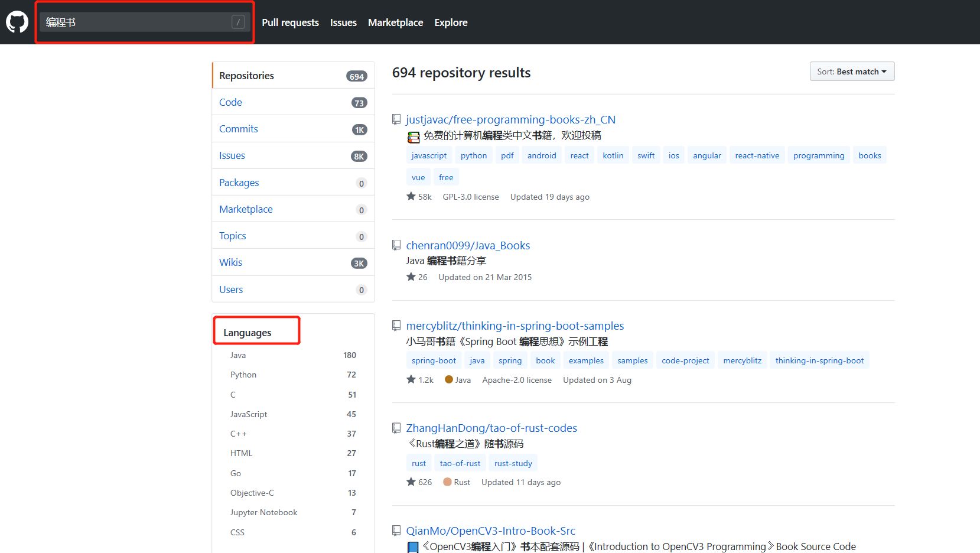Click the Java language color dot
980x553 pixels.
[x=449, y=379]
